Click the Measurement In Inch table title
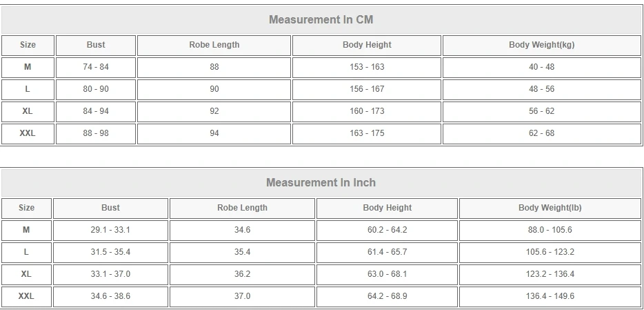 (321, 183)
